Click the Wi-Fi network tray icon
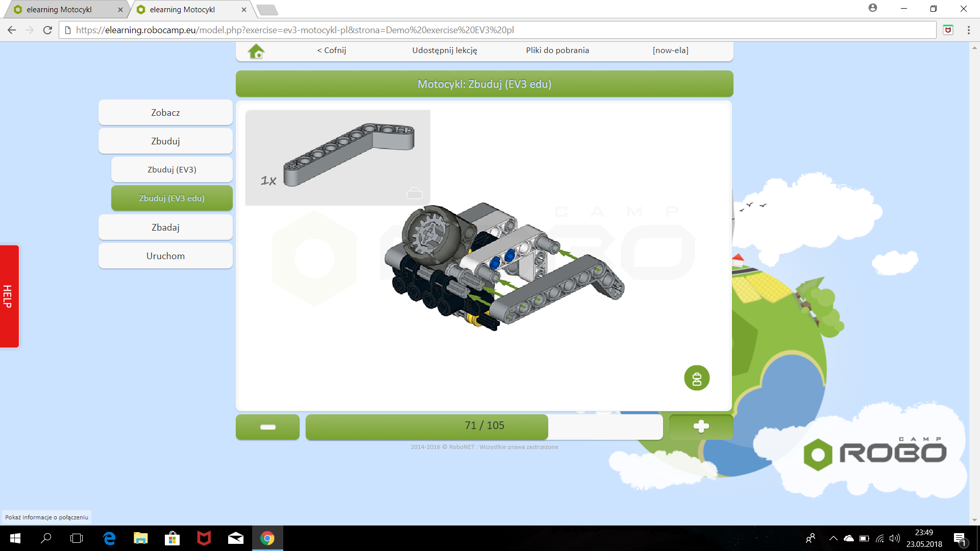The image size is (980, 551). click(879, 538)
